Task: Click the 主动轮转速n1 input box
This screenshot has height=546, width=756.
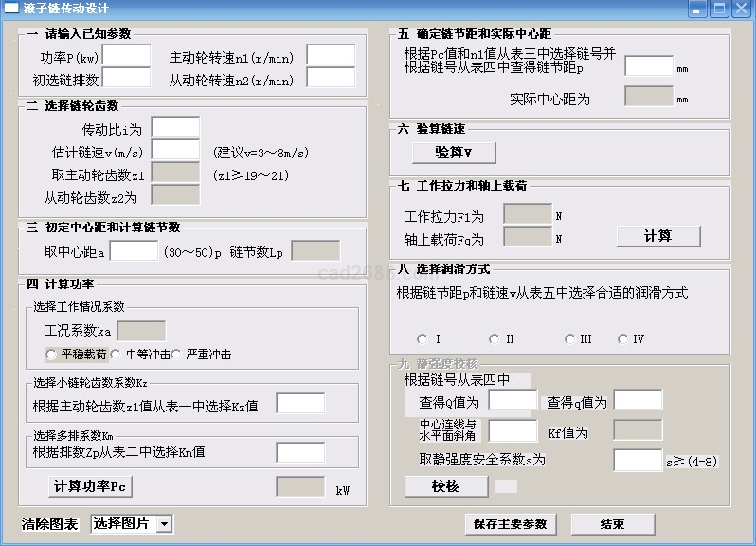Action: [x=330, y=55]
